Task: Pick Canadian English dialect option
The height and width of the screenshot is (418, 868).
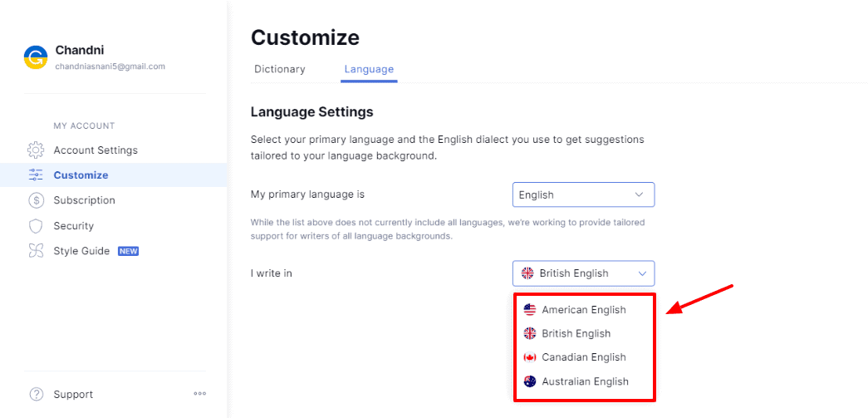Action: (x=583, y=357)
